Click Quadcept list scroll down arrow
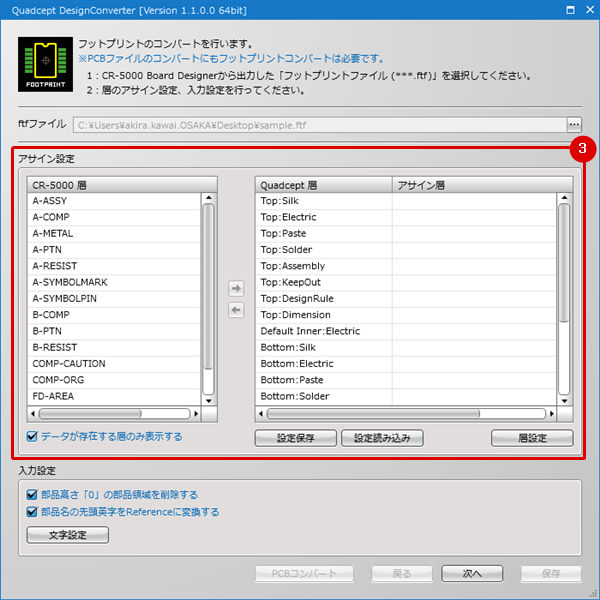 coord(564,401)
